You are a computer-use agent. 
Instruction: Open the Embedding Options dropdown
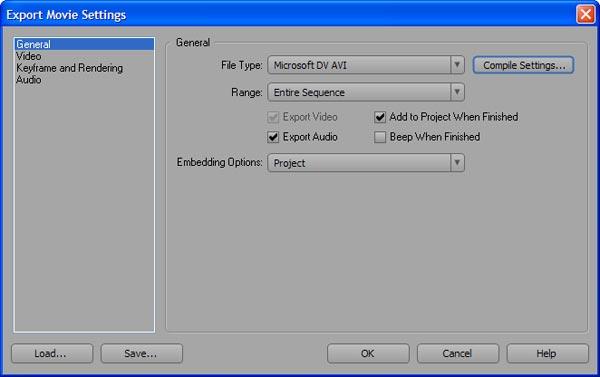(x=366, y=163)
